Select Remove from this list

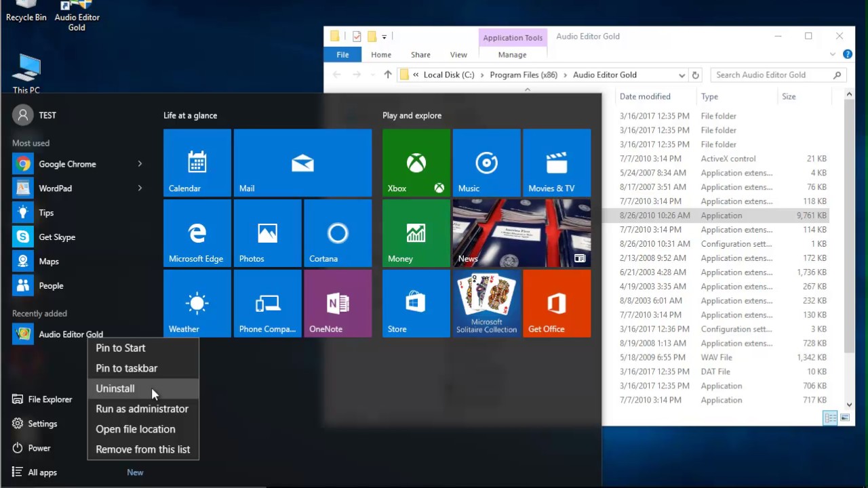[143, 449]
